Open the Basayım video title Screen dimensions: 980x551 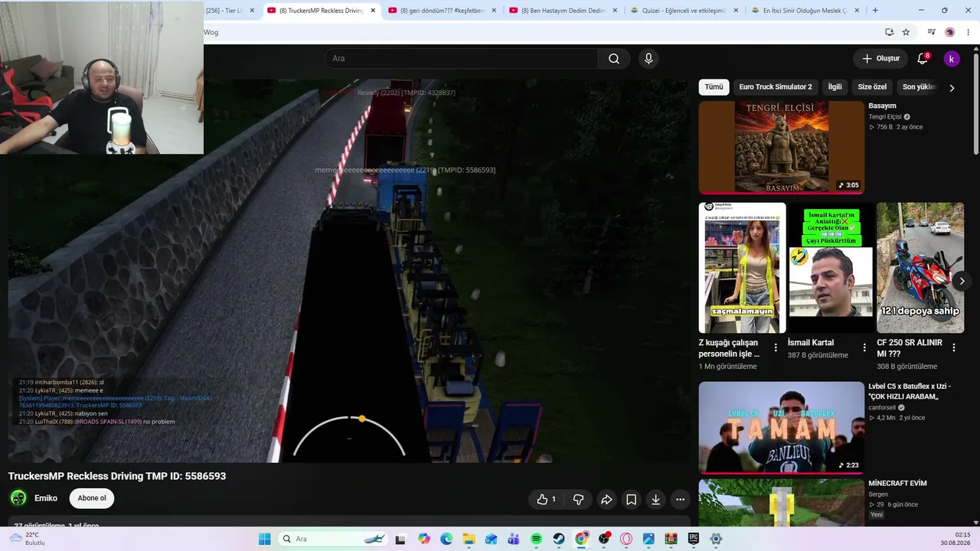coord(882,106)
